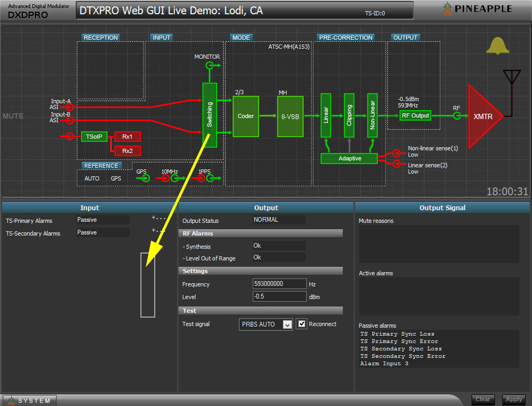This screenshot has width=532, height=406.
Task: Click the Frequency input field
Action: click(x=279, y=284)
